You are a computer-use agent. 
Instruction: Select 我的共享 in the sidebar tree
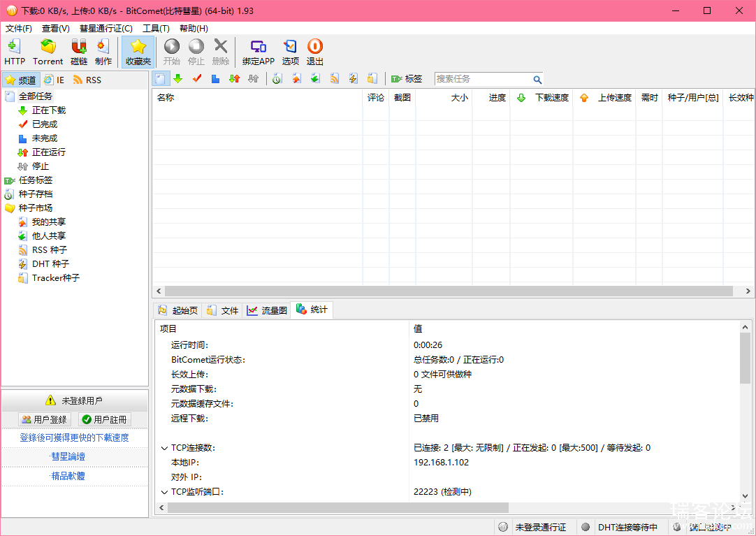pos(49,222)
